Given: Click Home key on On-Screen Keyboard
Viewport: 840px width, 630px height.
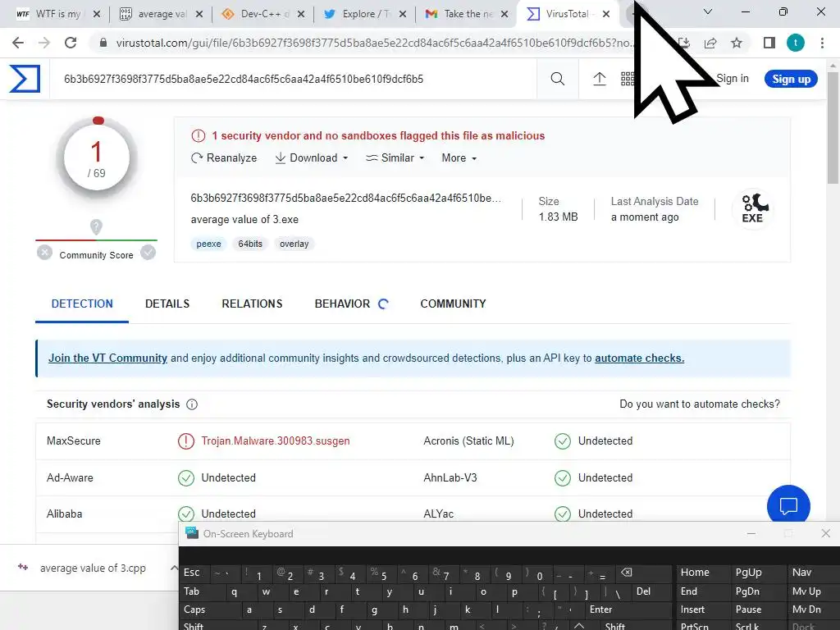Looking at the screenshot, I should 703,573.
